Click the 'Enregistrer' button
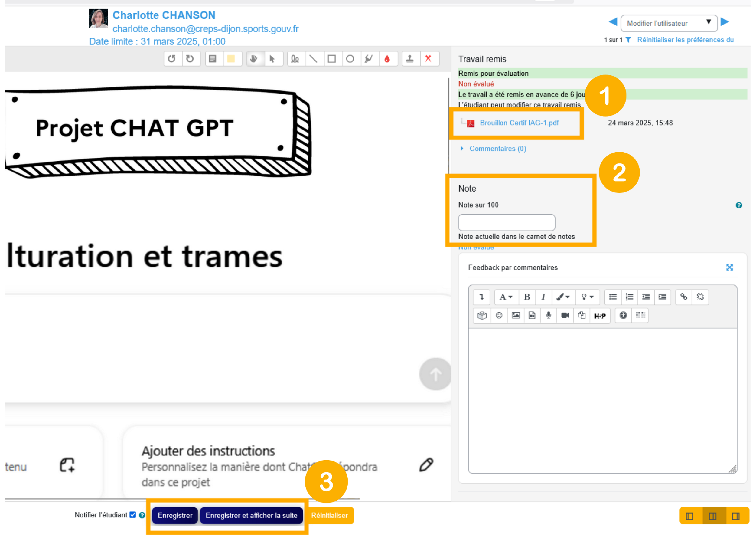Viewport: 756px width, 535px height. point(175,516)
